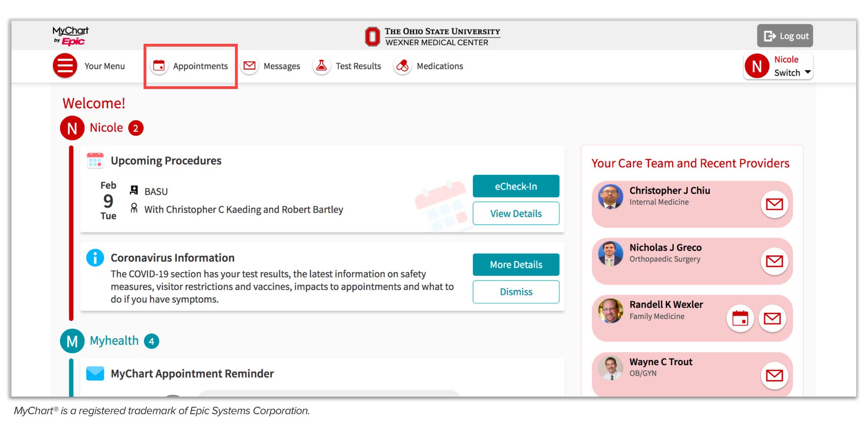The width and height of the screenshot is (868, 428).
Task: Click the Myhealth M avatar circle
Action: [72, 341]
